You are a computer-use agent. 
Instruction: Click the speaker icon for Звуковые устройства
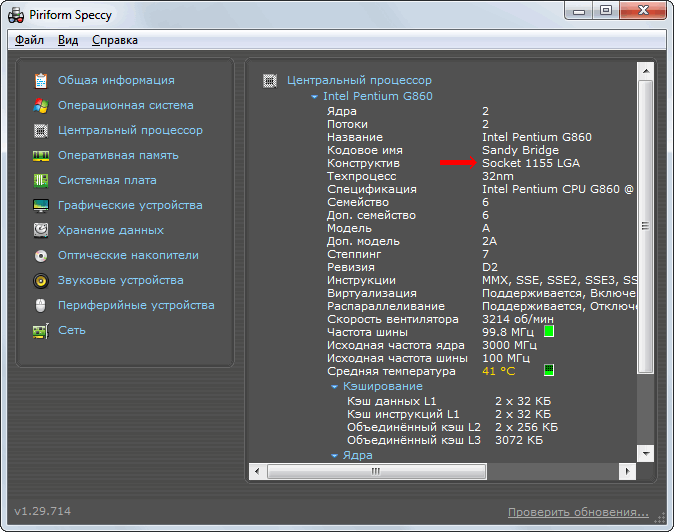41,281
